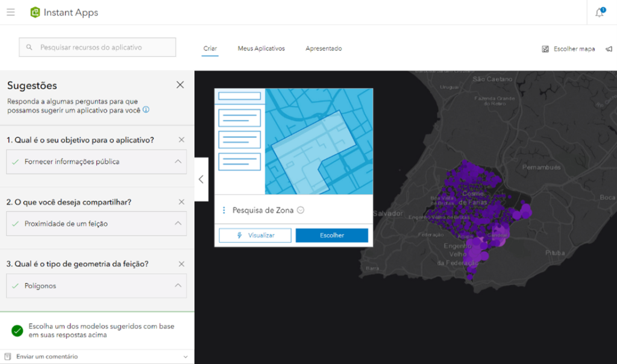This screenshot has width=617, height=364.
Task: Click the Escolher button
Action: tap(332, 235)
